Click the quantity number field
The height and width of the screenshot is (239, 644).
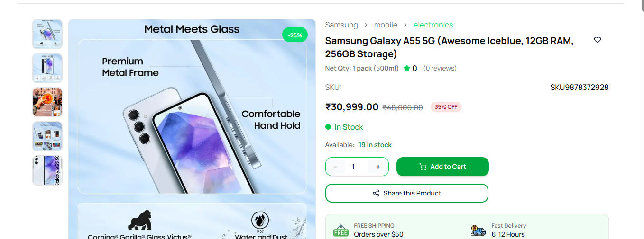353,167
